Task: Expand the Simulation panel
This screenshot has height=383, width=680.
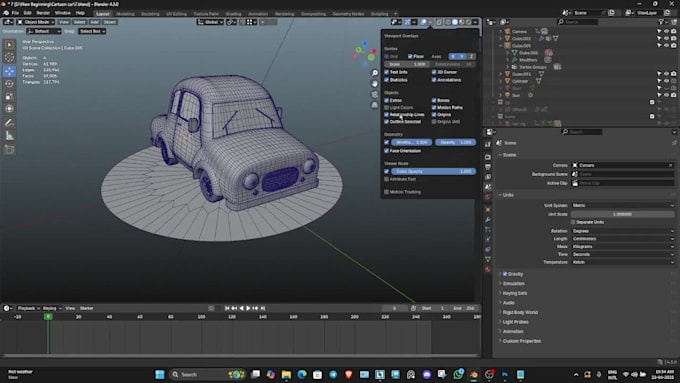Action: (x=513, y=284)
